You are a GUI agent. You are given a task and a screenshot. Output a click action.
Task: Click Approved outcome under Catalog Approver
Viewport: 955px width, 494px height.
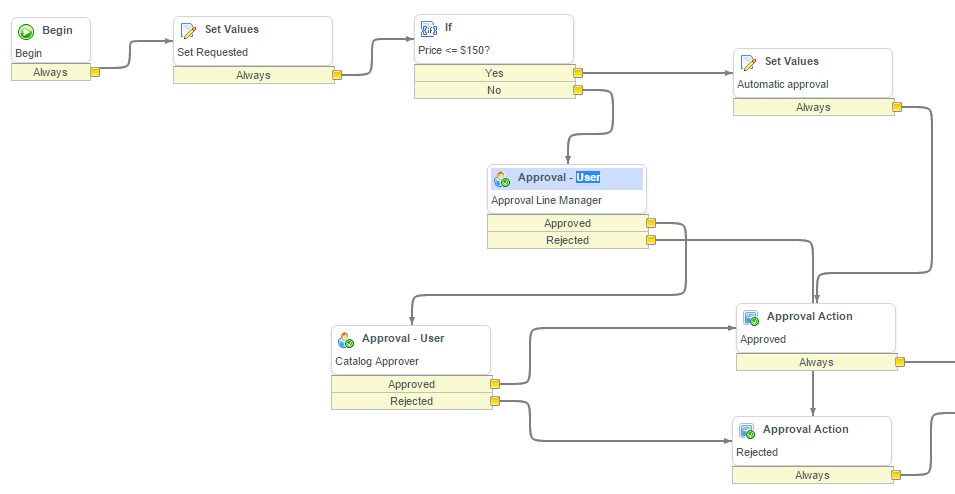click(411, 384)
